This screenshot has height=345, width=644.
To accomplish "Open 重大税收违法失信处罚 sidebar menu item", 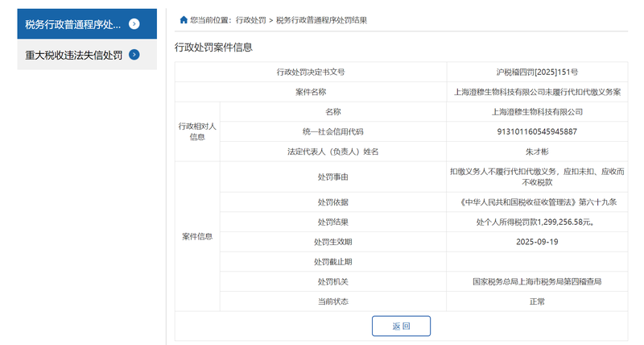I will click(x=87, y=55).
